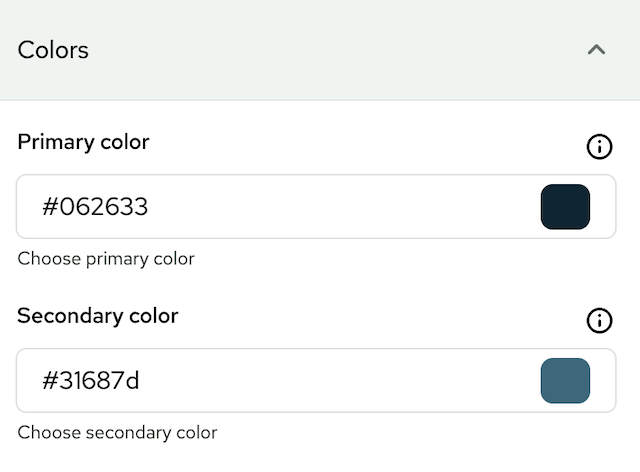Open info tooltip for Secondary color
This screenshot has height=472, width=640.
click(598, 320)
